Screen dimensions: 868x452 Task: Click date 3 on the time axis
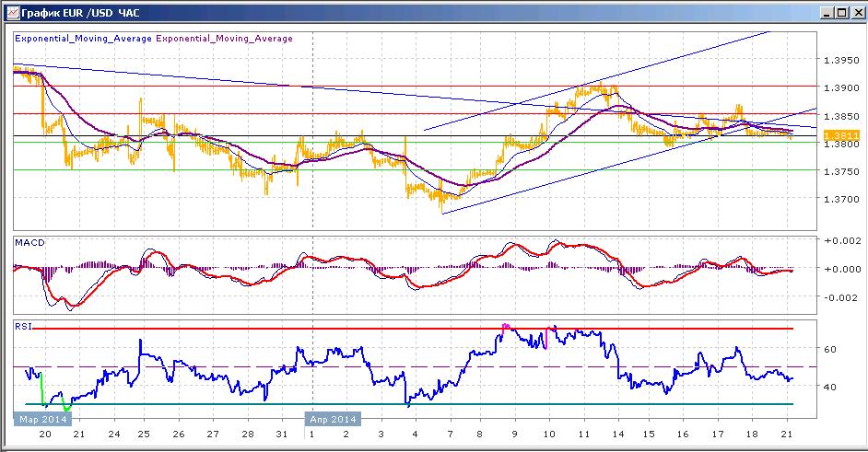click(x=381, y=435)
